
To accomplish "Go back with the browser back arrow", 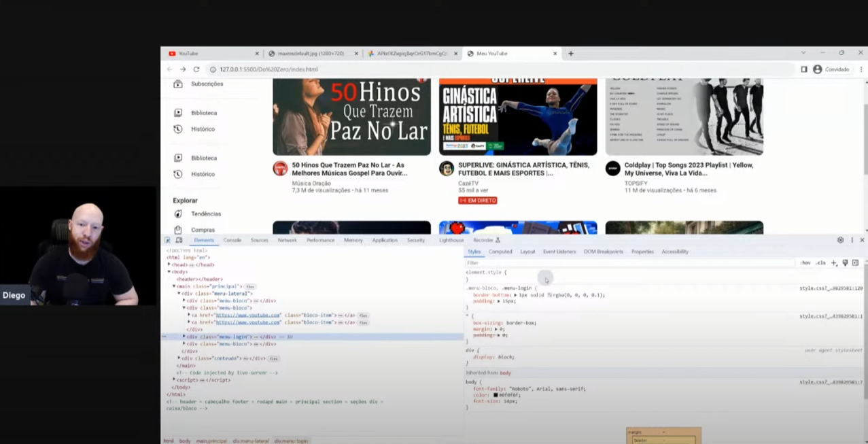I will (170, 69).
